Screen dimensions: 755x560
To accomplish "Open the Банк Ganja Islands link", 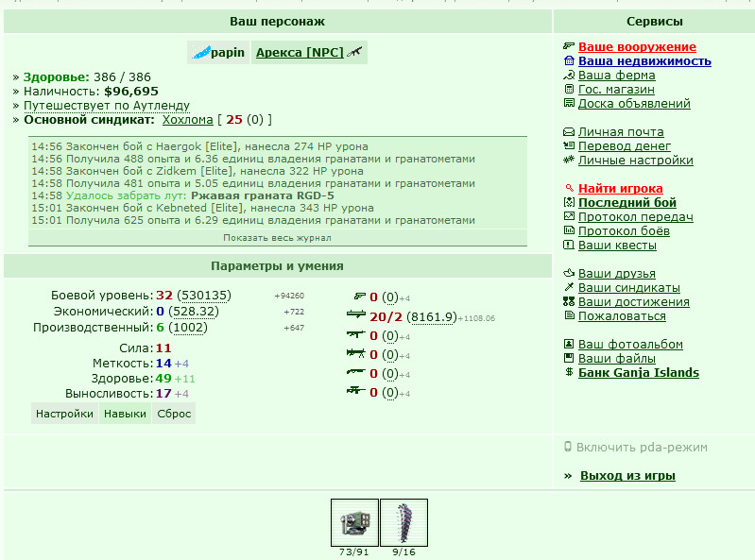I will 639,372.
